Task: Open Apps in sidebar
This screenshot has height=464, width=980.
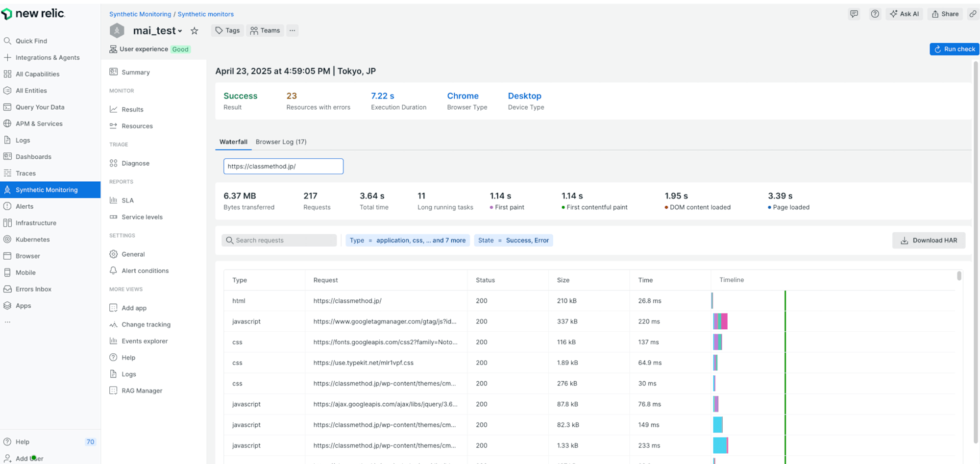Action: pyautogui.click(x=23, y=306)
